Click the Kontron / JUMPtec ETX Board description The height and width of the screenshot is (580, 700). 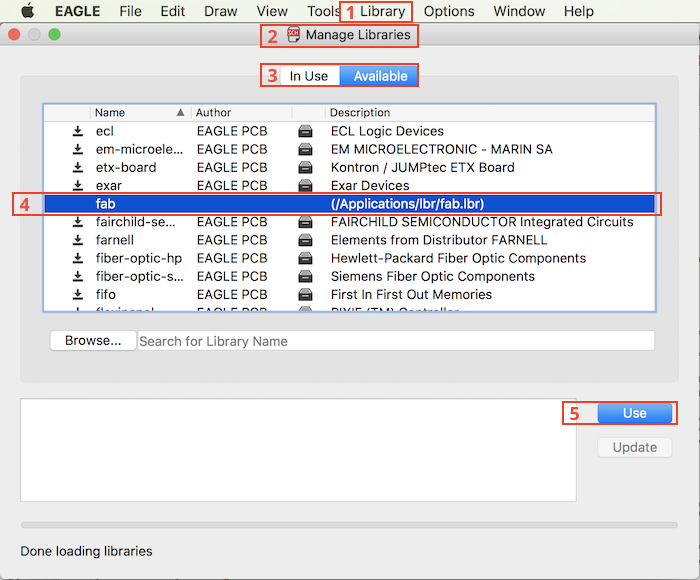coord(423,167)
